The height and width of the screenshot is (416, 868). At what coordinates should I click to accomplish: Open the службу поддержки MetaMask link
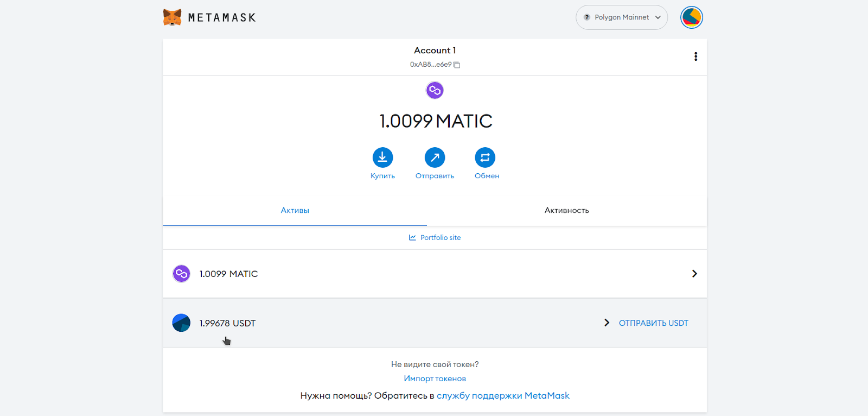pos(503,395)
